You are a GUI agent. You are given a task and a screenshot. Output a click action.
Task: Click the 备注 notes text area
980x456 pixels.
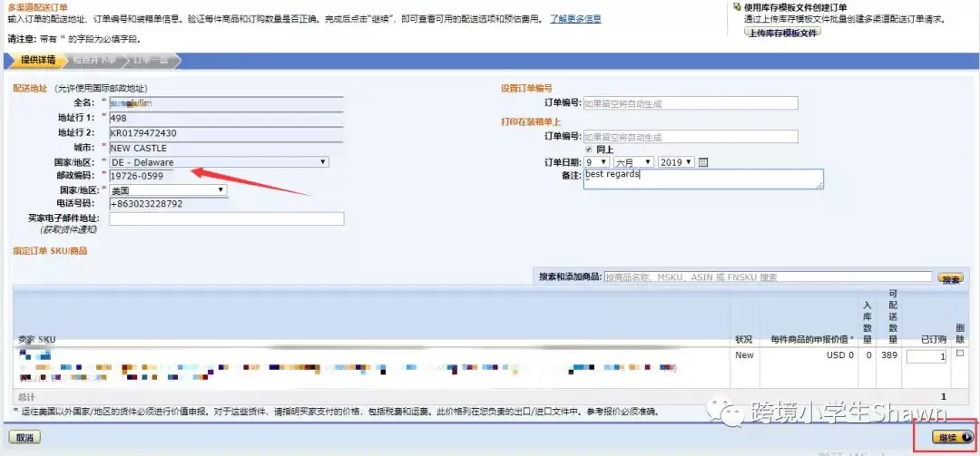[x=703, y=179]
